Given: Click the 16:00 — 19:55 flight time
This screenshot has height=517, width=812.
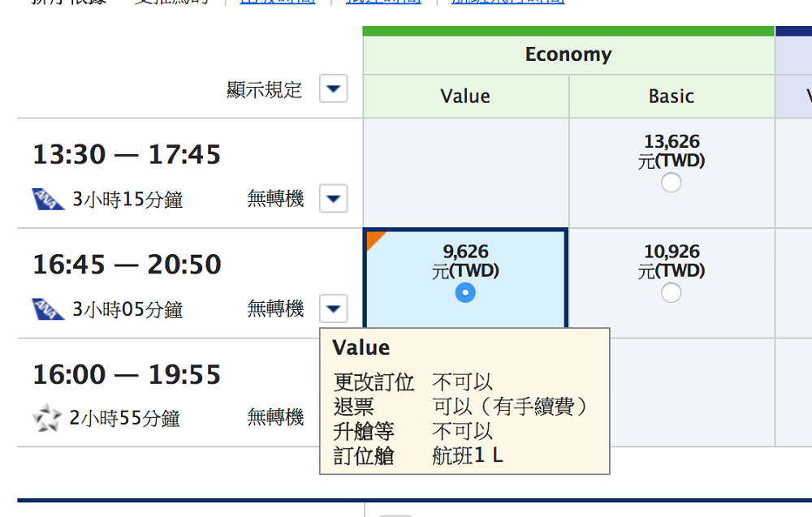Looking at the screenshot, I should 127,375.
